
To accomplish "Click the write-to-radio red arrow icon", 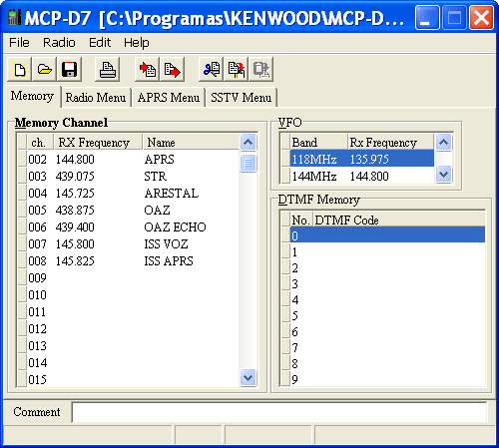I will (172, 69).
